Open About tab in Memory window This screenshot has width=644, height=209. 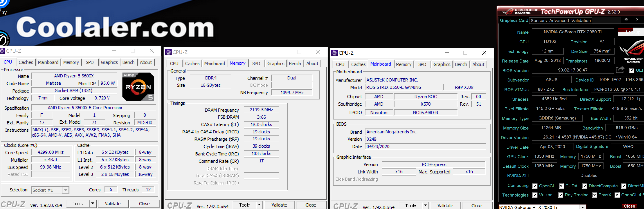pos(312,63)
